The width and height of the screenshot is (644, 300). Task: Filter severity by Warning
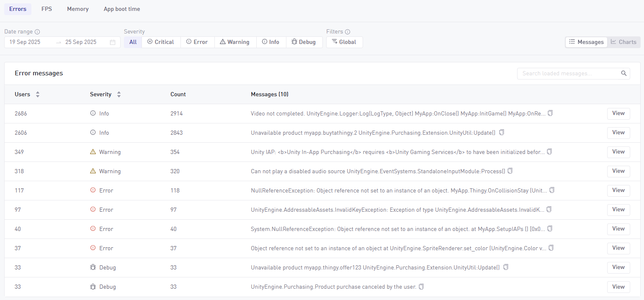[x=235, y=42]
